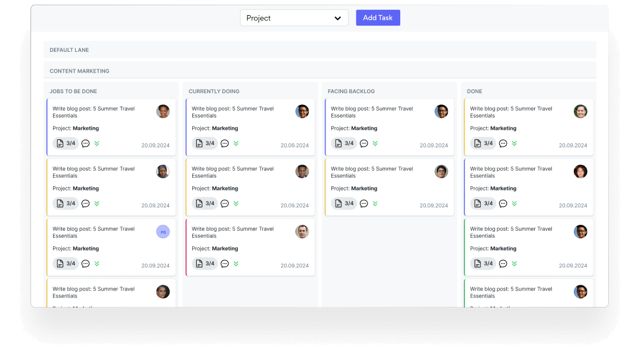Viewport: 639px width, 364px height.
Task: Click green priority chevrons on first Done card
Action: (514, 143)
